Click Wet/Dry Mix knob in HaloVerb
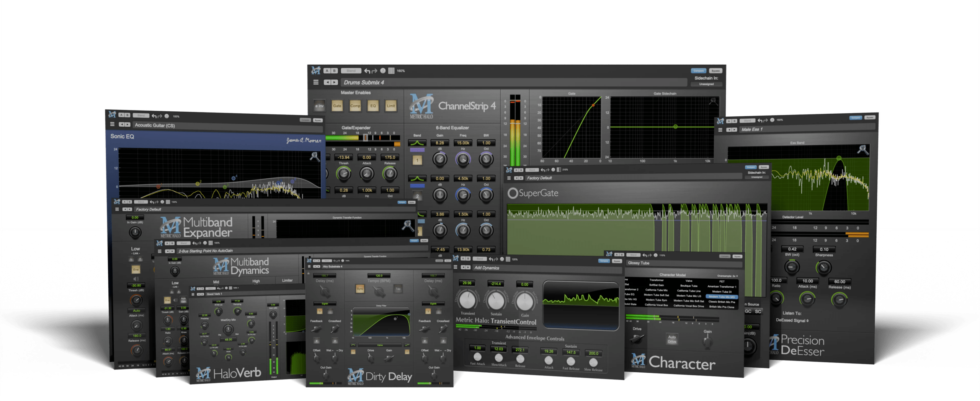The width and height of the screenshot is (980, 401). pyautogui.click(x=228, y=329)
